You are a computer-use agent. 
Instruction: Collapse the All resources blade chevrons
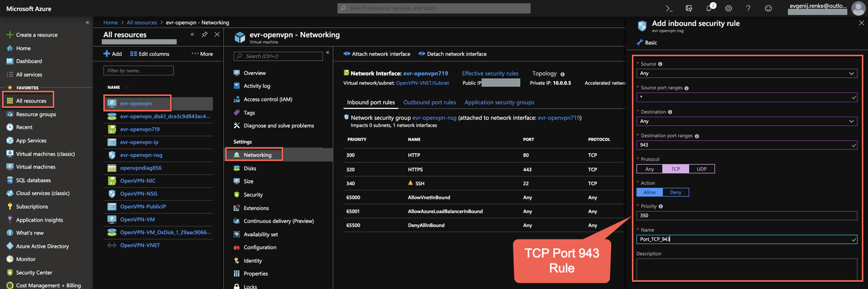pos(192,35)
